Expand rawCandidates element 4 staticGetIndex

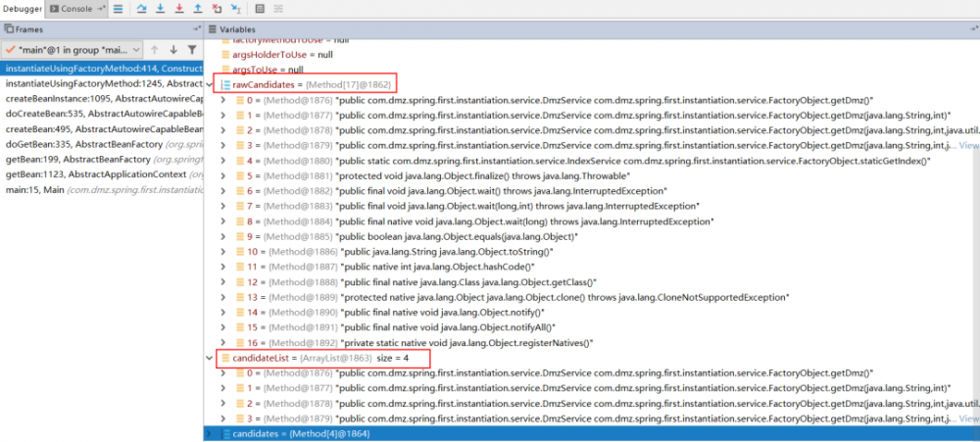point(224,161)
